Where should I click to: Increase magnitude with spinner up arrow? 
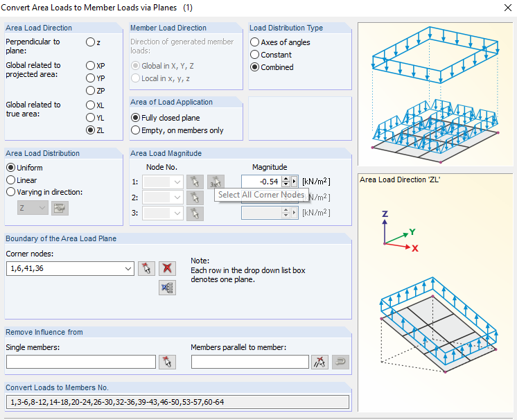click(x=286, y=179)
